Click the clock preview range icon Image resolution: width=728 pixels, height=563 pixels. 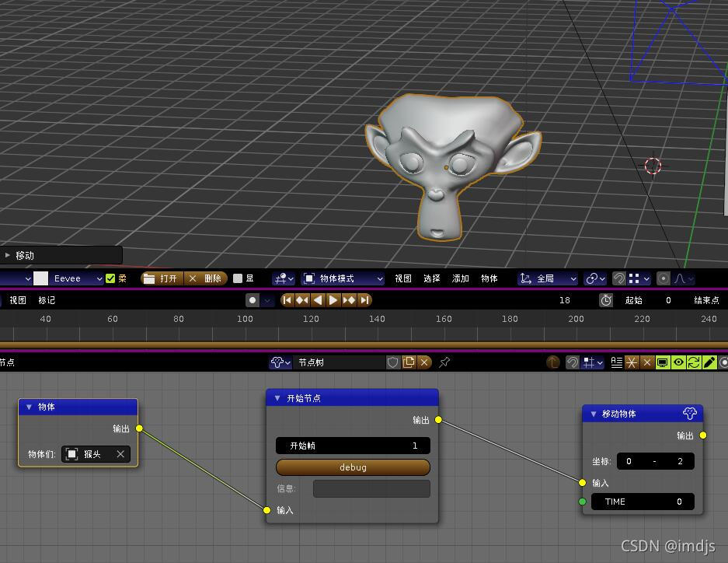coord(606,300)
